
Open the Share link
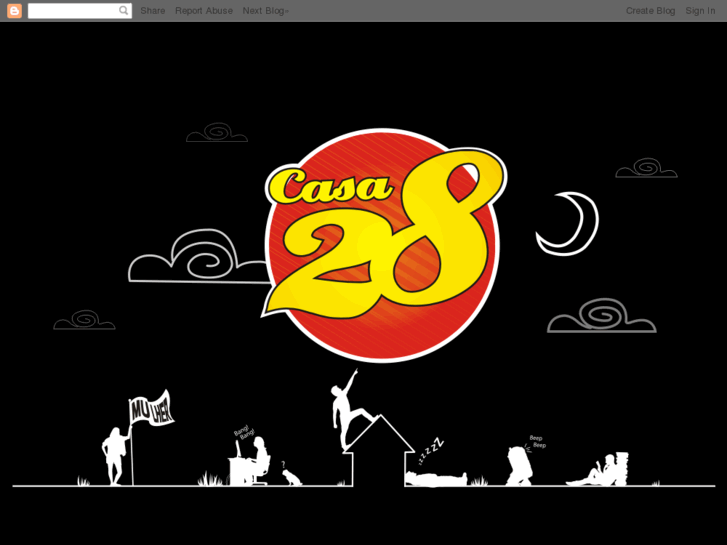pos(153,11)
